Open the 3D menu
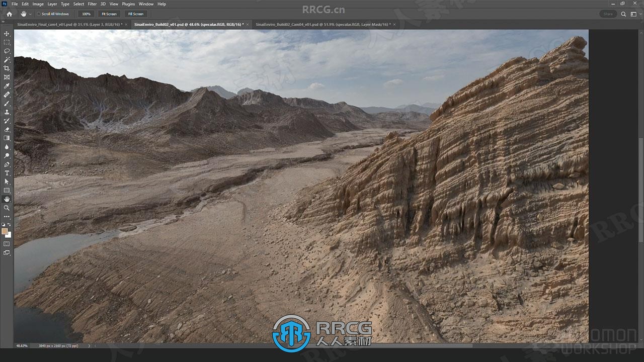 tap(103, 4)
